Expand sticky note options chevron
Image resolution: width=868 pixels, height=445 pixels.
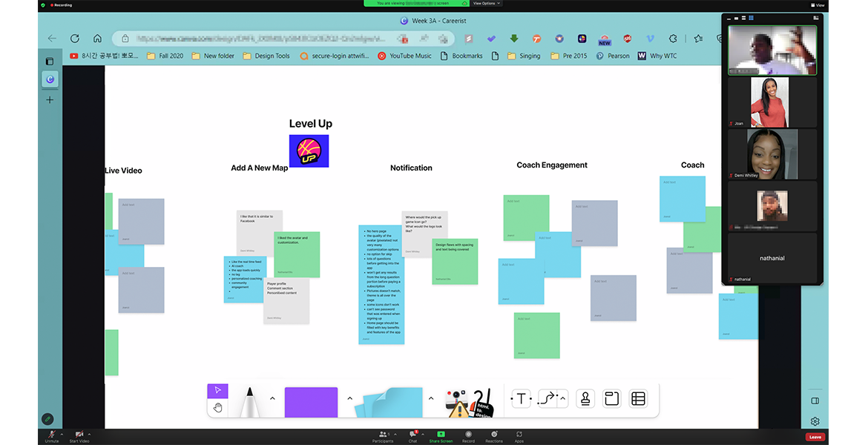pos(431,398)
